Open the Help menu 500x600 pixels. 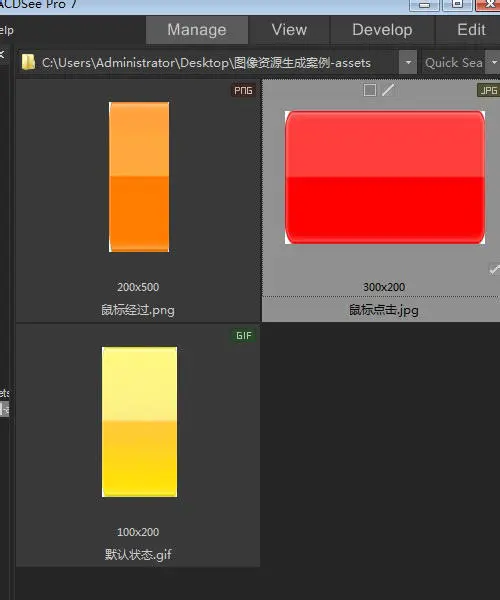7,30
